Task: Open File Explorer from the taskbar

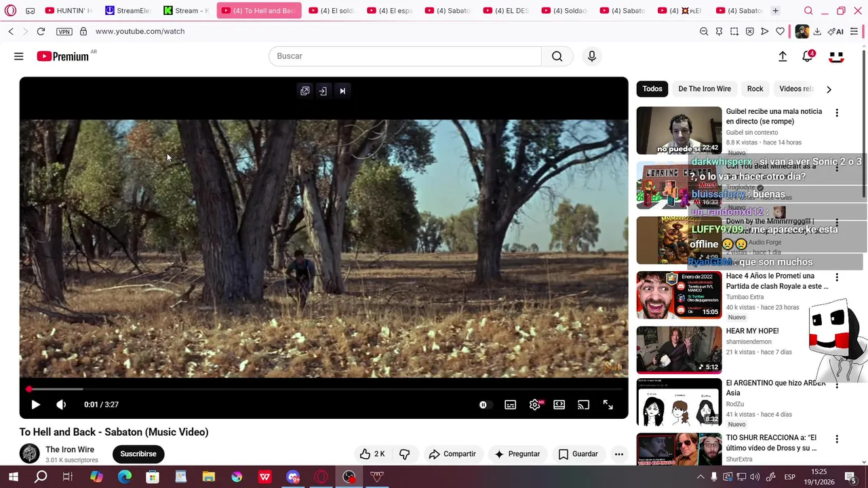Action: coord(208,477)
